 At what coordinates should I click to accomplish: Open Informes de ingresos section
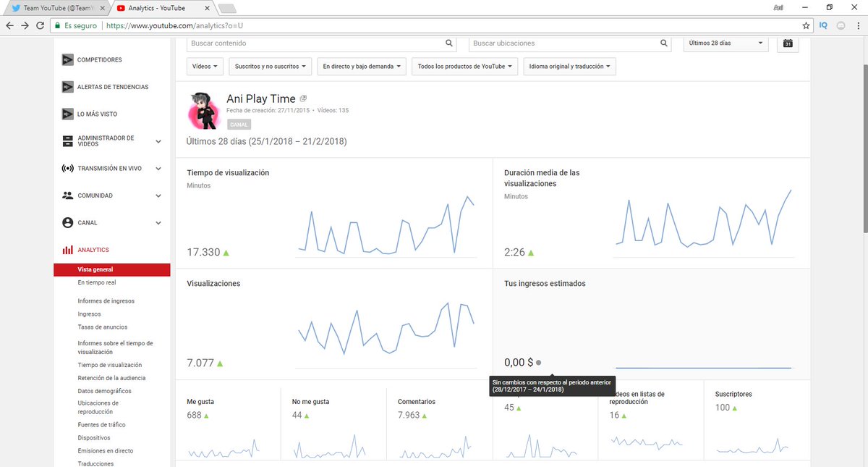tap(106, 301)
